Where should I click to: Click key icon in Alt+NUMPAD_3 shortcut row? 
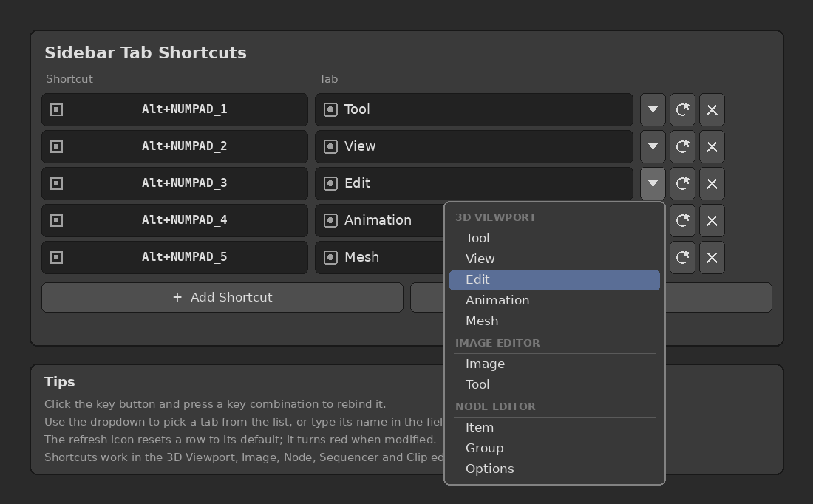56,183
